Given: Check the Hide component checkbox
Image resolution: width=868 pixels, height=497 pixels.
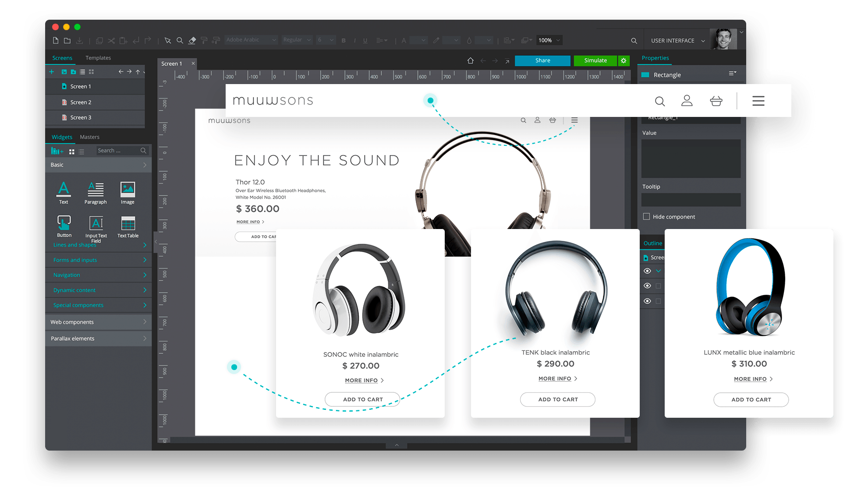Looking at the screenshot, I should [x=646, y=216].
